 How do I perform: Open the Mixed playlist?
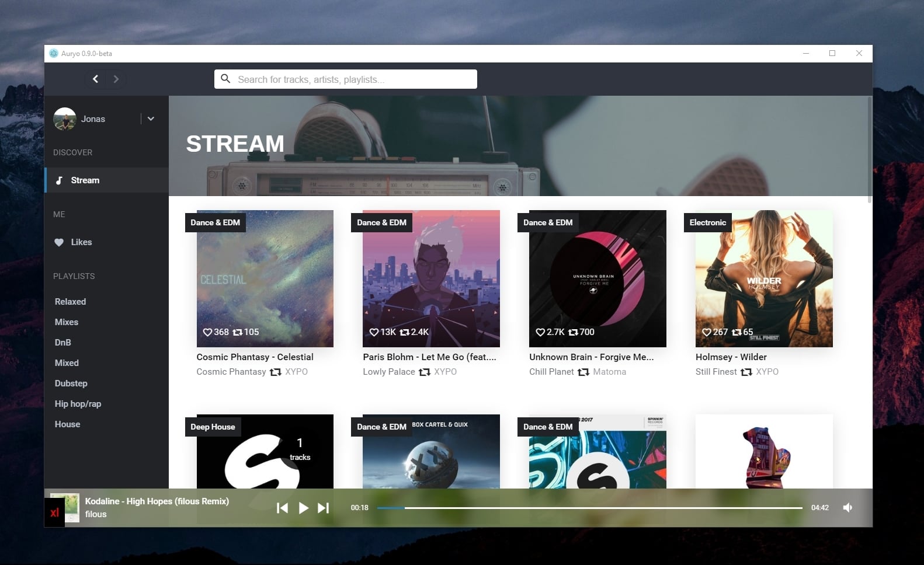pos(67,363)
